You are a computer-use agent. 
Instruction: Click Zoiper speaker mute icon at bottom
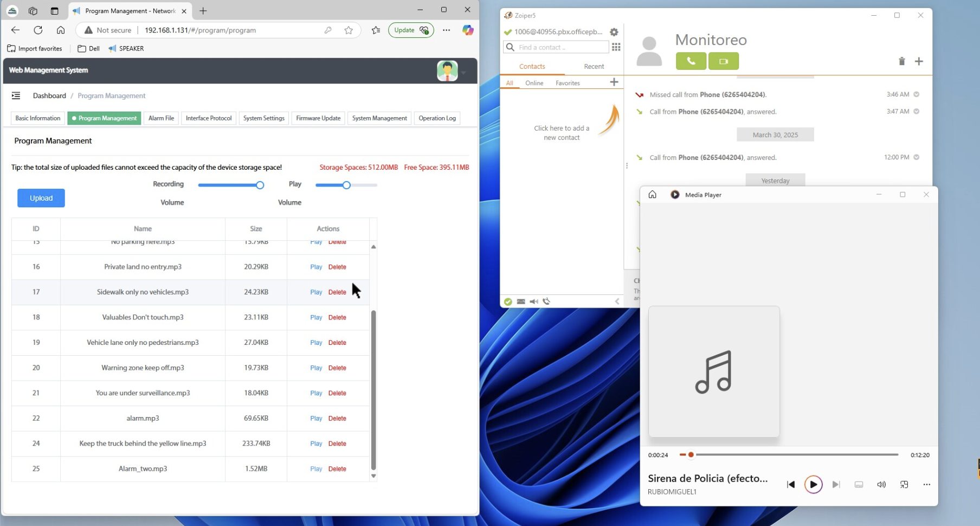point(534,302)
